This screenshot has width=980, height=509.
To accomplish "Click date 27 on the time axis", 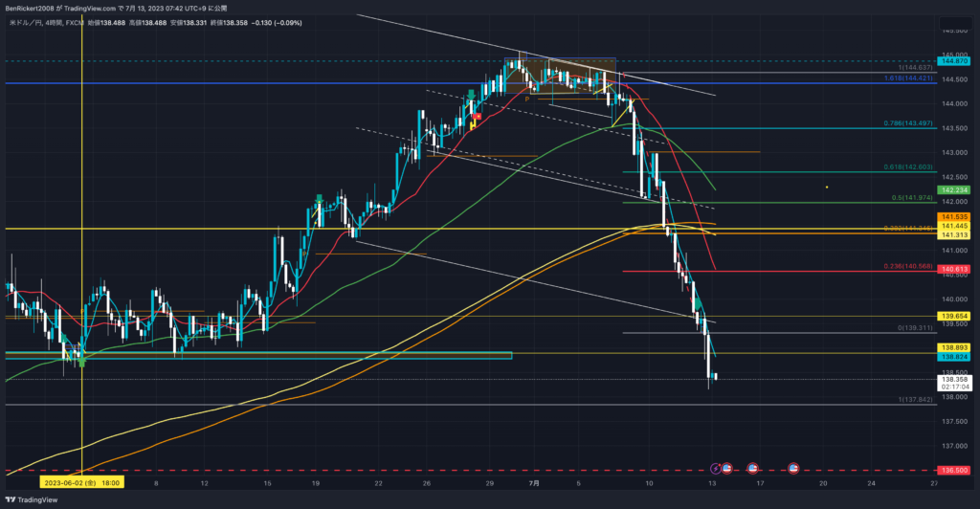I will click(934, 483).
